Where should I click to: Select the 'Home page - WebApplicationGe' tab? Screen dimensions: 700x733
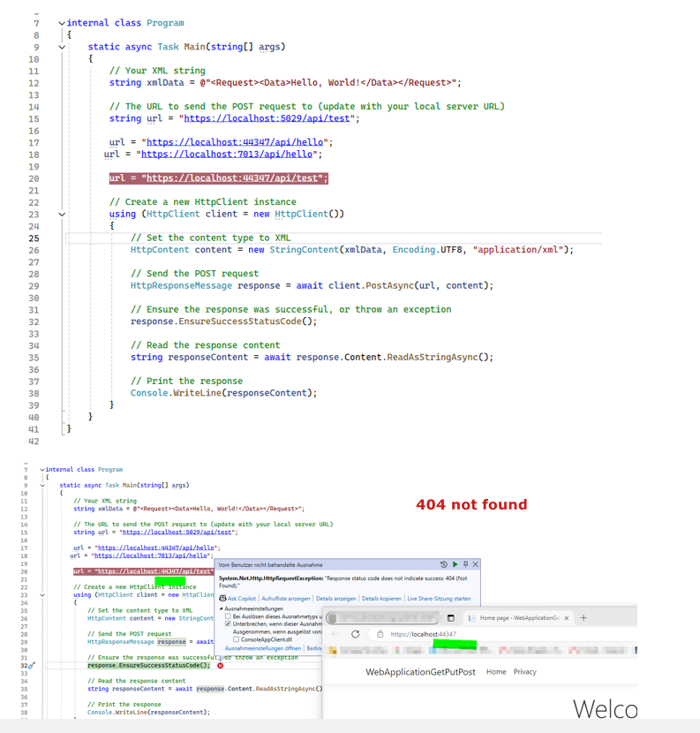coord(519,618)
